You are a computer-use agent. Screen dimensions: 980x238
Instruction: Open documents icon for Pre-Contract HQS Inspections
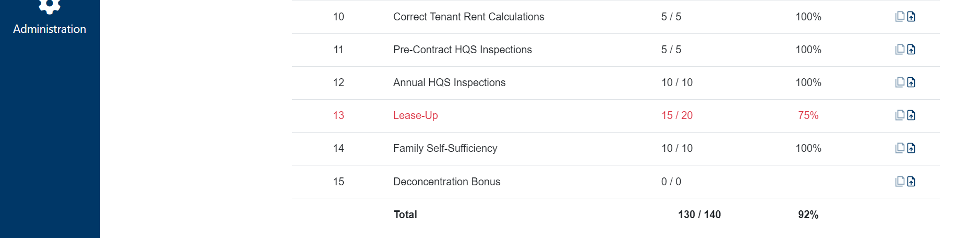click(900, 50)
